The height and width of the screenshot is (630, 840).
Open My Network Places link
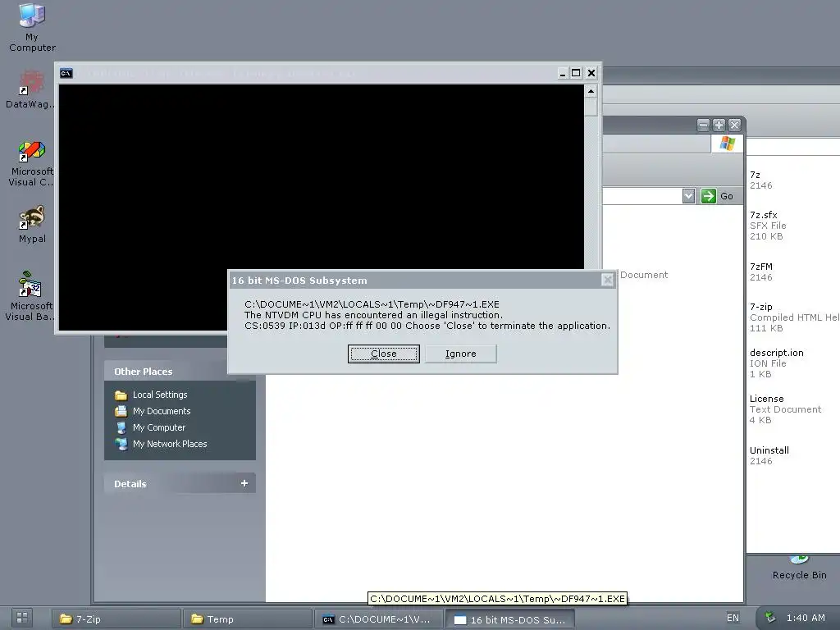tap(170, 444)
